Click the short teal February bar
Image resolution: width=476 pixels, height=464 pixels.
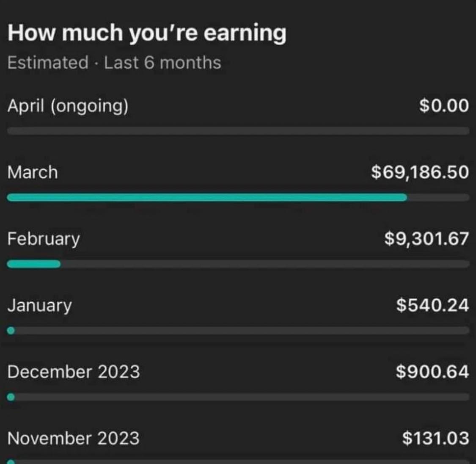34,264
